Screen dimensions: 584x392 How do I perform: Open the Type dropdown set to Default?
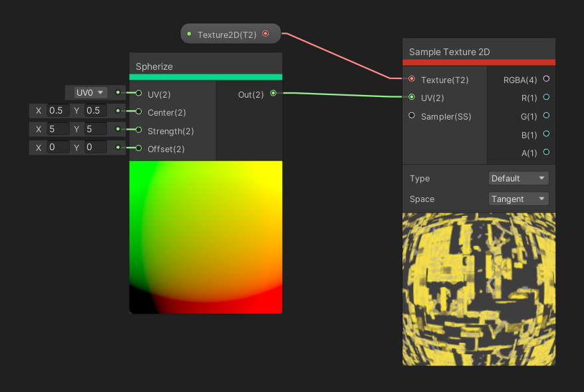(x=518, y=178)
